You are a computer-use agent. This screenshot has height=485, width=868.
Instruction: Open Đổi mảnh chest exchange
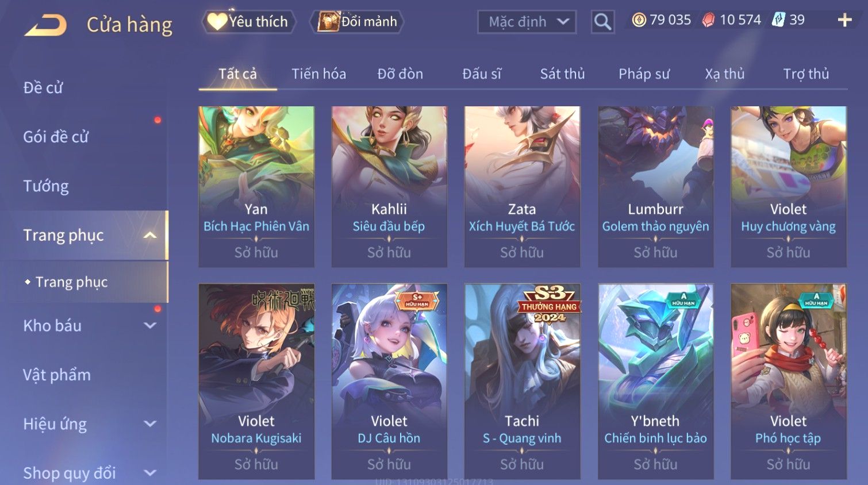[357, 22]
